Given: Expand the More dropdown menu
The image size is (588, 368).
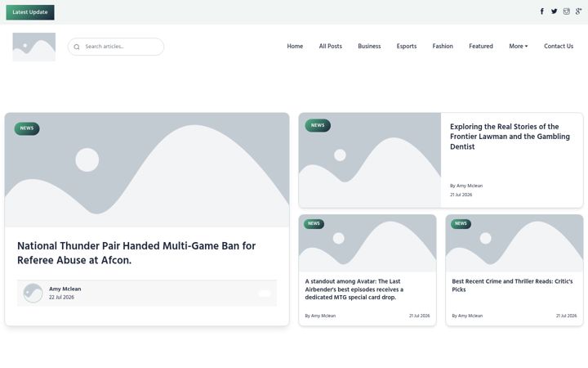Looking at the screenshot, I should [x=519, y=46].
